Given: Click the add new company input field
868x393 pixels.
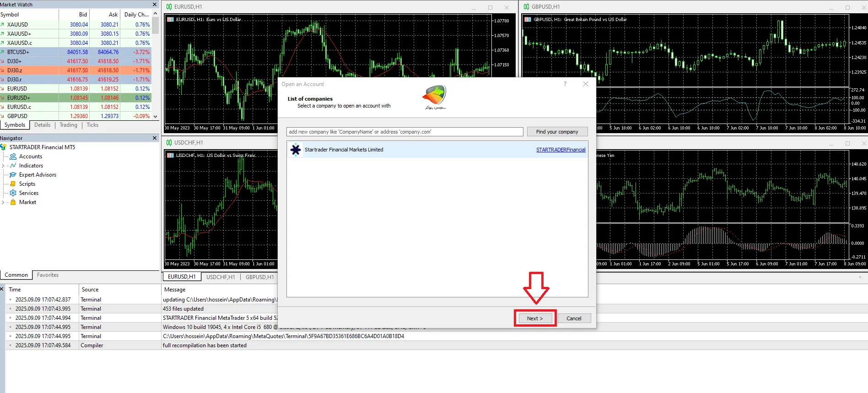Looking at the screenshot, I should pos(404,132).
